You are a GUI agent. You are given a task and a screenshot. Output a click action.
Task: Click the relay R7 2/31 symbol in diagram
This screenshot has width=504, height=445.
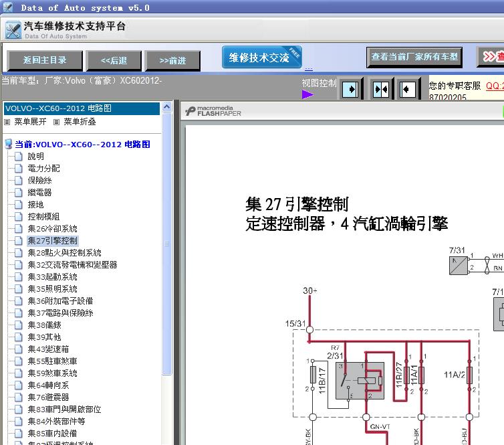tap(360, 381)
